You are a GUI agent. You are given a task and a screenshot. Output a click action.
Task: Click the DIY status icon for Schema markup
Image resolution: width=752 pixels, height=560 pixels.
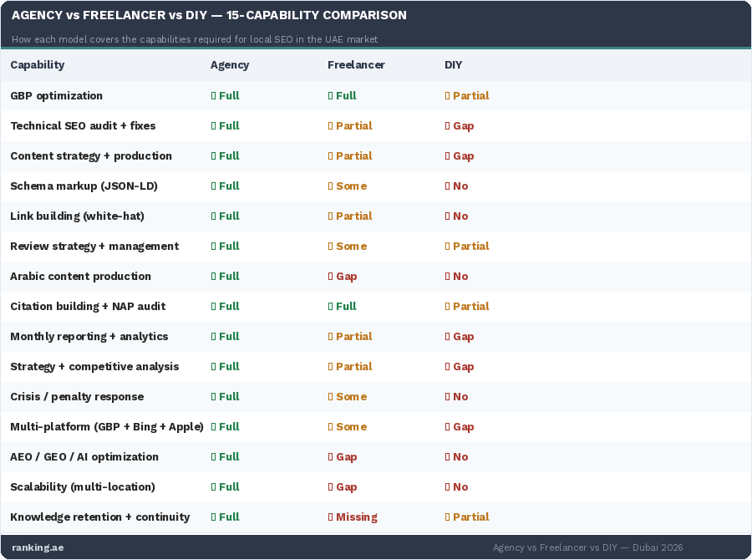pos(447,186)
